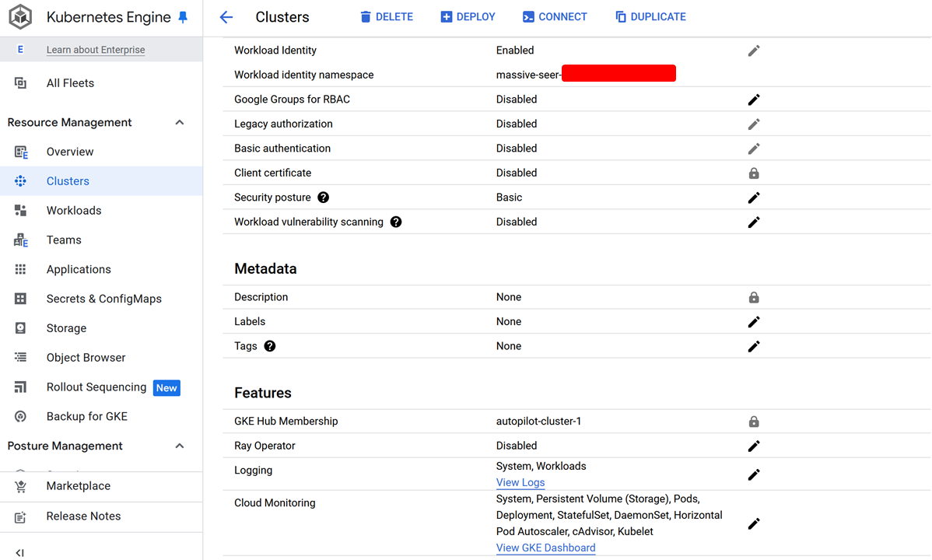
Task: Click the Metadata section heading
Action: [x=266, y=268]
